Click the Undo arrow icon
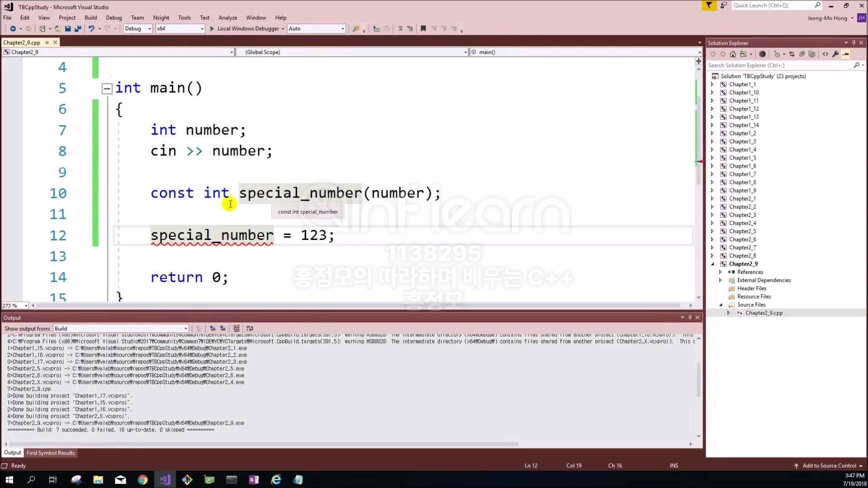The width and height of the screenshot is (868, 488). click(91, 28)
